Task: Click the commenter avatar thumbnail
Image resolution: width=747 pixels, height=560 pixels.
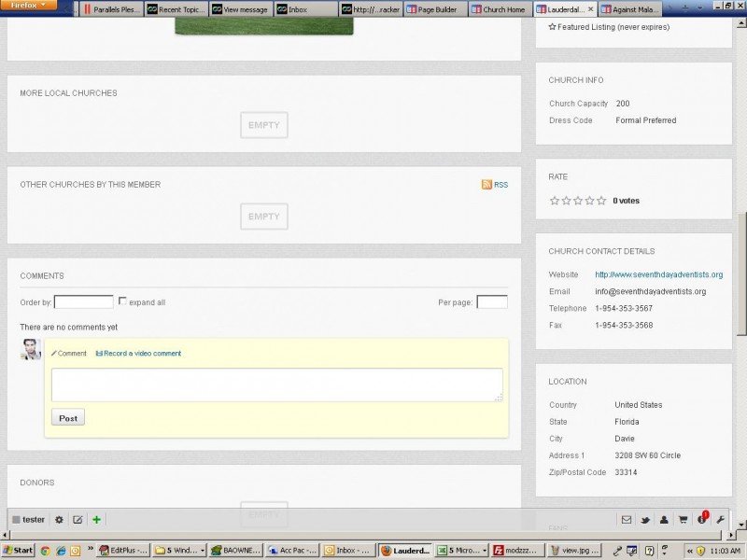Action: [x=31, y=349]
